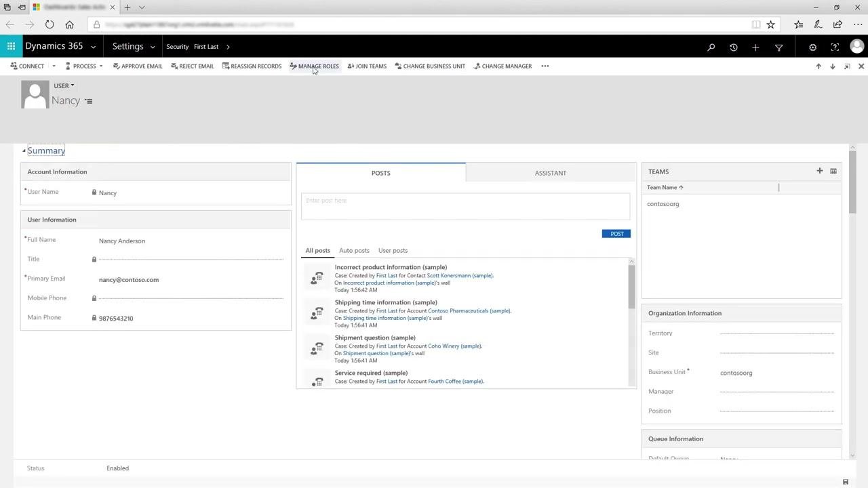Click Change Business Unit command
The image size is (868, 488).
coord(430,66)
